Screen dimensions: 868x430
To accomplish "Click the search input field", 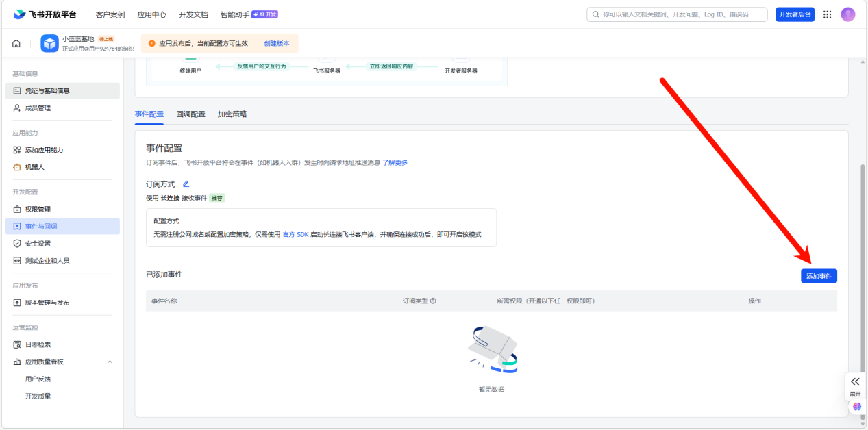I will coord(678,14).
